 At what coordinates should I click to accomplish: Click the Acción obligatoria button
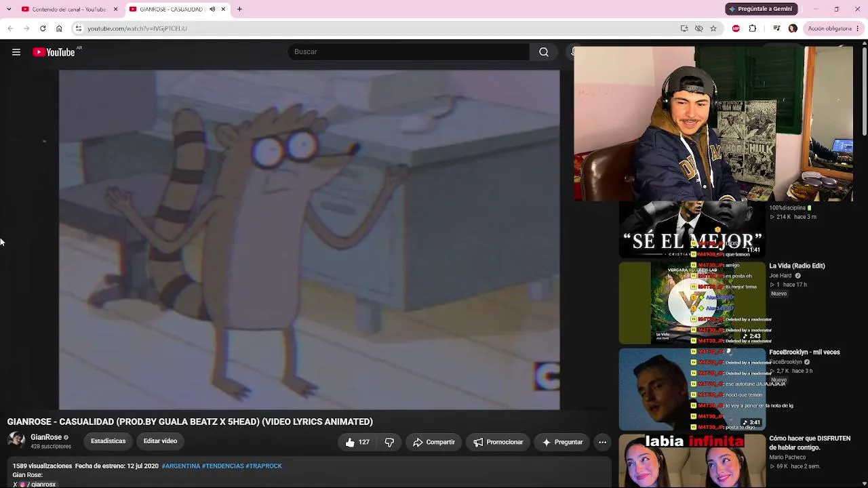[829, 28]
